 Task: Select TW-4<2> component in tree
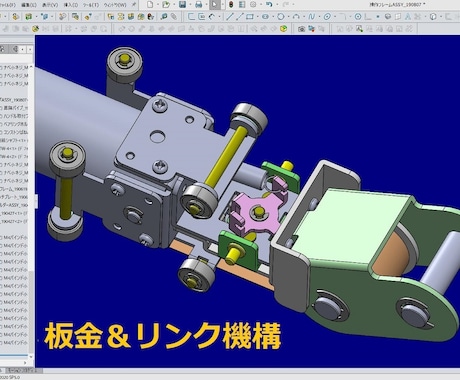pyautogui.click(x=15, y=156)
